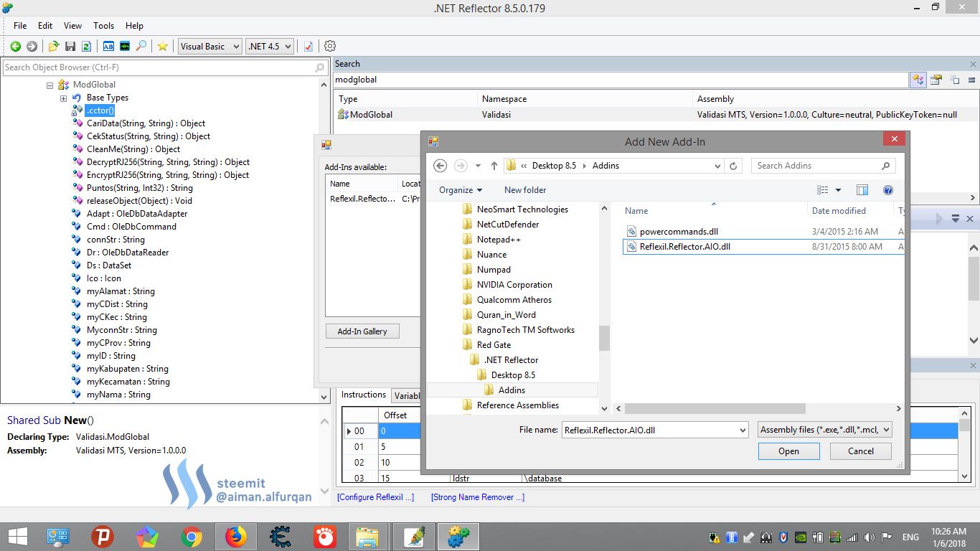
Task: Open the File name combo box dropdown
Action: click(x=743, y=430)
